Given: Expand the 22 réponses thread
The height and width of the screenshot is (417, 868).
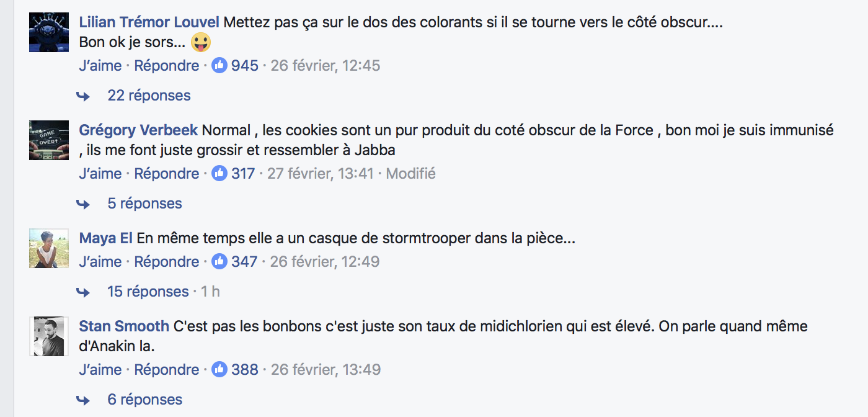Looking at the screenshot, I should (149, 96).
